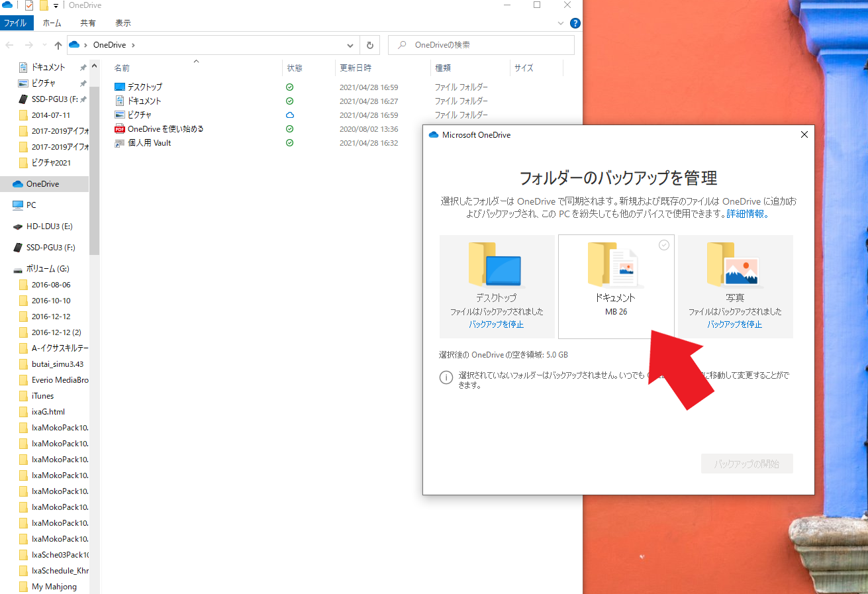868x594 pixels.
Task: Switch to the 共有 ribbon tab
Action: (88, 23)
